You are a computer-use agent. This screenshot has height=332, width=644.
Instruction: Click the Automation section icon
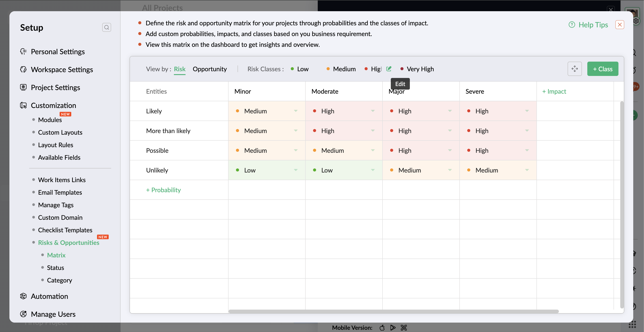pyautogui.click(x=23, y=296)
